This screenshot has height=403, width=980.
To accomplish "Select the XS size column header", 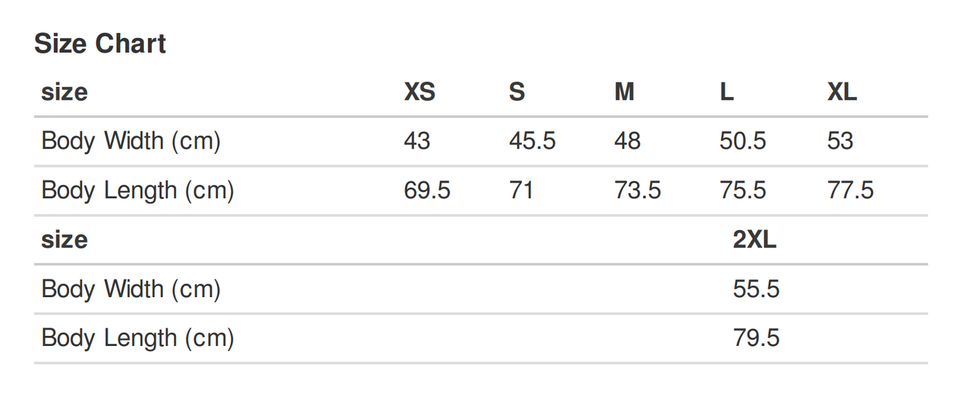I will coord(419,92).
